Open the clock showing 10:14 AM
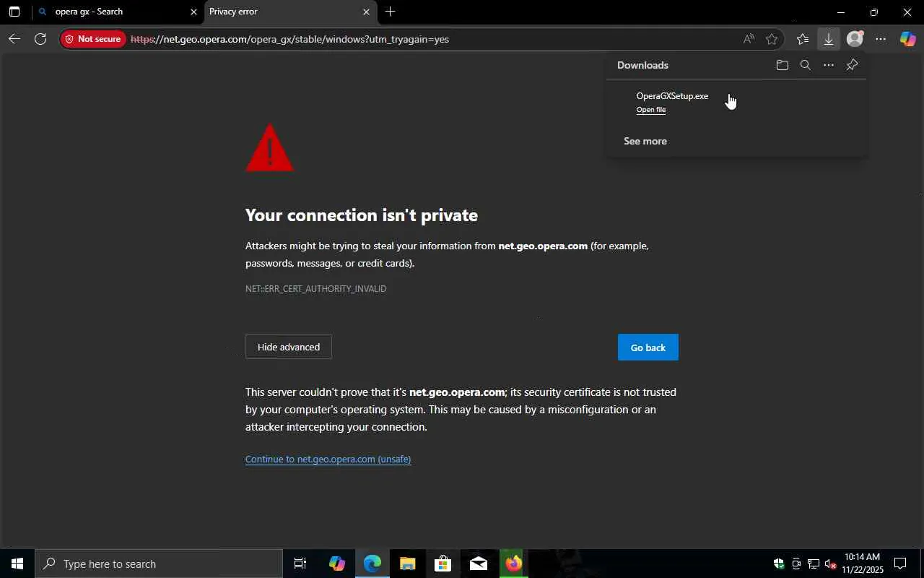924x578 pixels. tap(863, 564)
